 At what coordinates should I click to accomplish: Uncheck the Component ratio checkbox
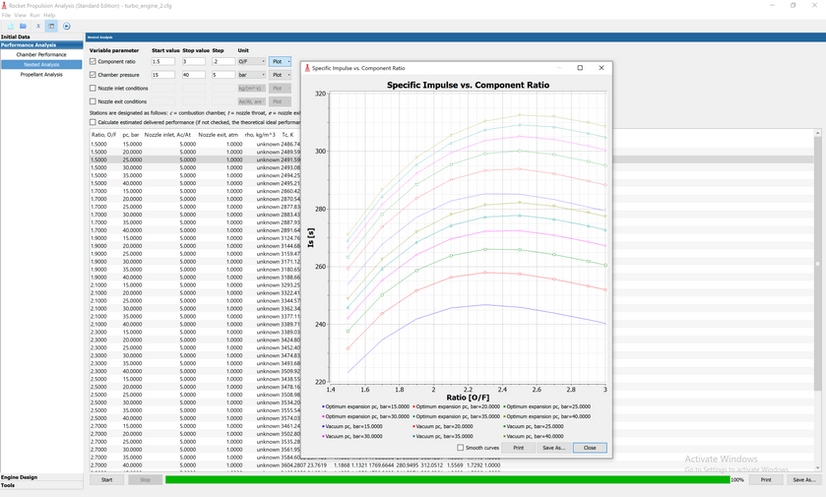click(93, 61)
